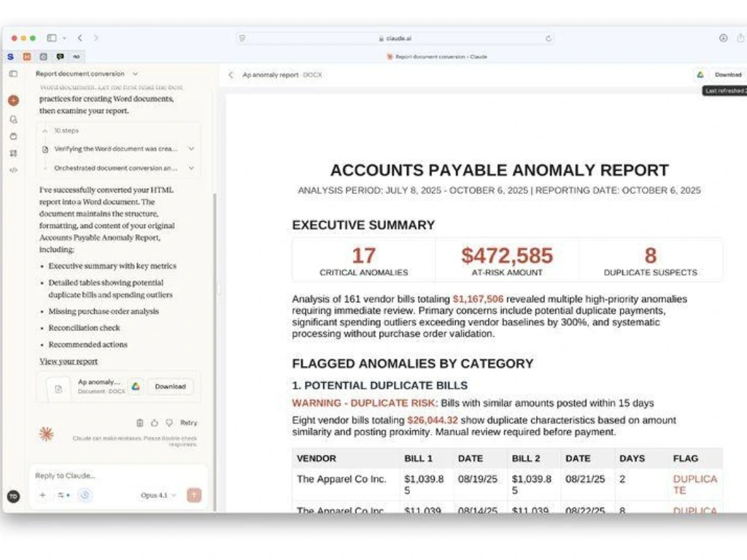This screenshot has height=560, width=747.
Task: Open the View your report link
Action: click(69, 362)
